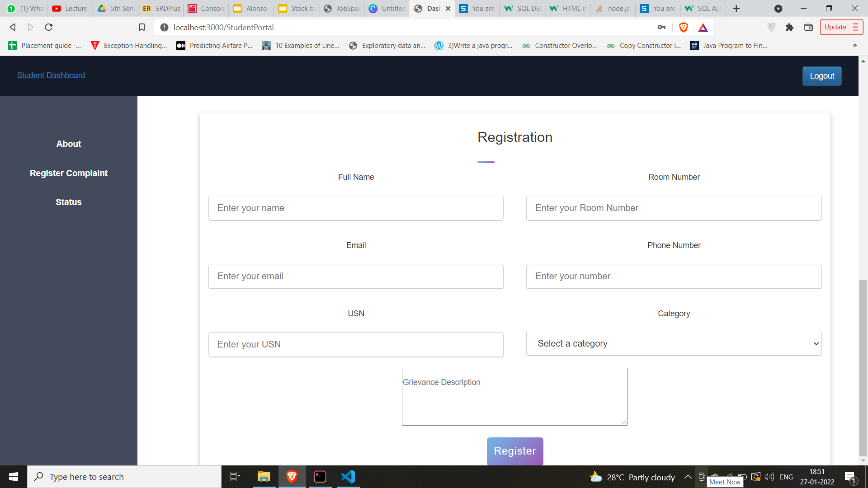868x488 pixels.
Task: Click the back navigation arrow
Action: 12,27
